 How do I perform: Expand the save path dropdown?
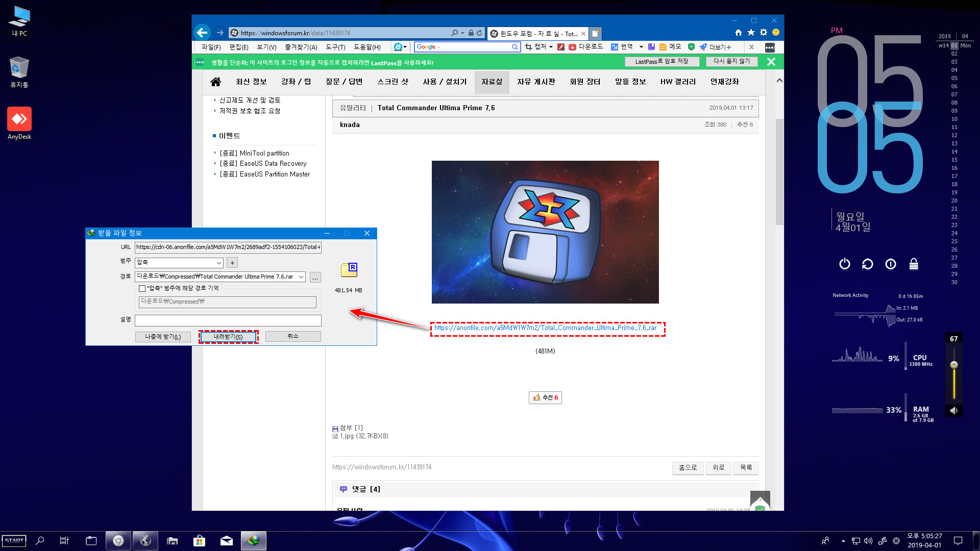click(x=301, y=277)
